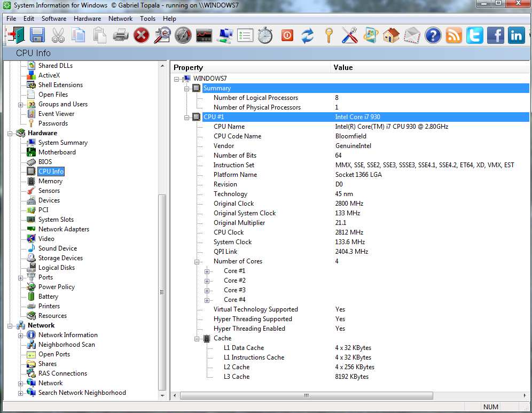The image size is (532, 413).
Task: Click the Exit door icon in toolbar
Action: (15, 35)
